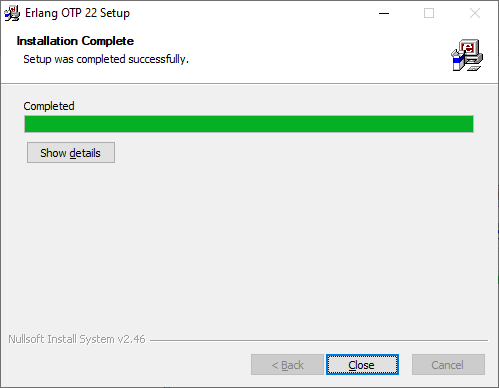Viewport: 499px width, 388px height.
Task: Click the Installation Complete heading
Action: tap(75, 41)
